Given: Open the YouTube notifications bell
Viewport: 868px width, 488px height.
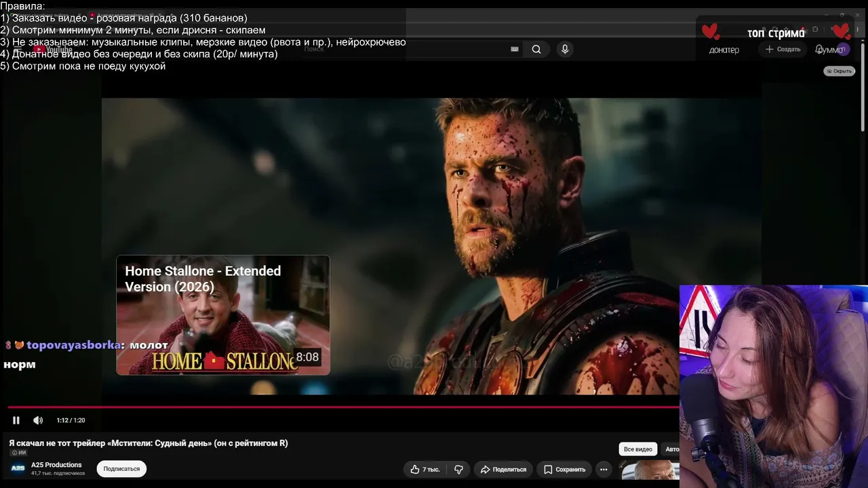Looking at the screenshot, I should 819,49.
